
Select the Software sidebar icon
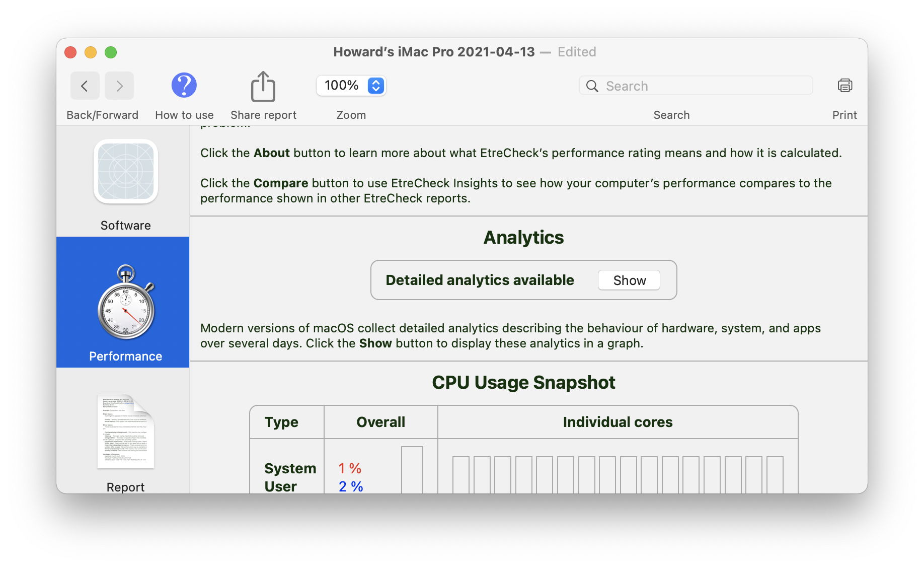click(x=126, y=172)
